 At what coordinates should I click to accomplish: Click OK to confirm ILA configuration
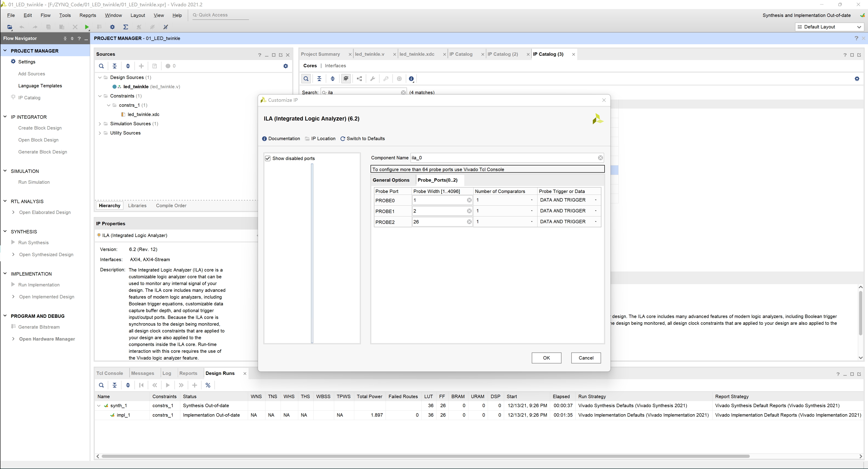point(546,358)
